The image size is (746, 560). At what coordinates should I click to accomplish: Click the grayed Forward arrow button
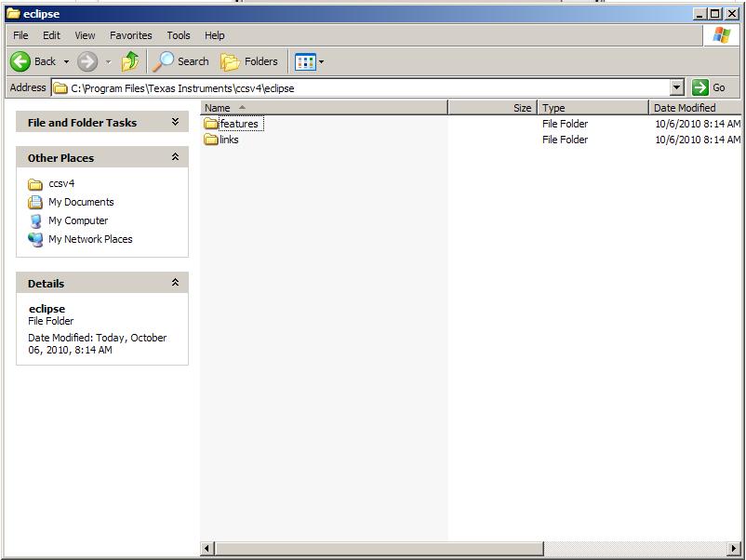(87, 61)
